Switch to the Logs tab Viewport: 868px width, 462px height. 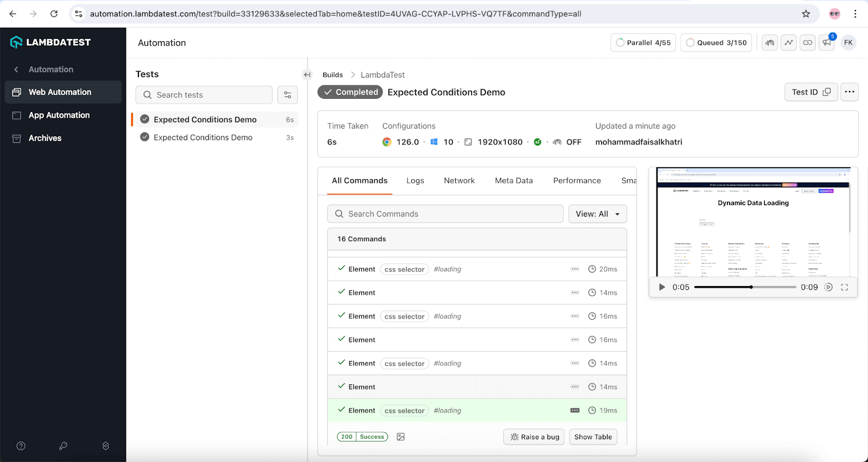click(415, 181)
